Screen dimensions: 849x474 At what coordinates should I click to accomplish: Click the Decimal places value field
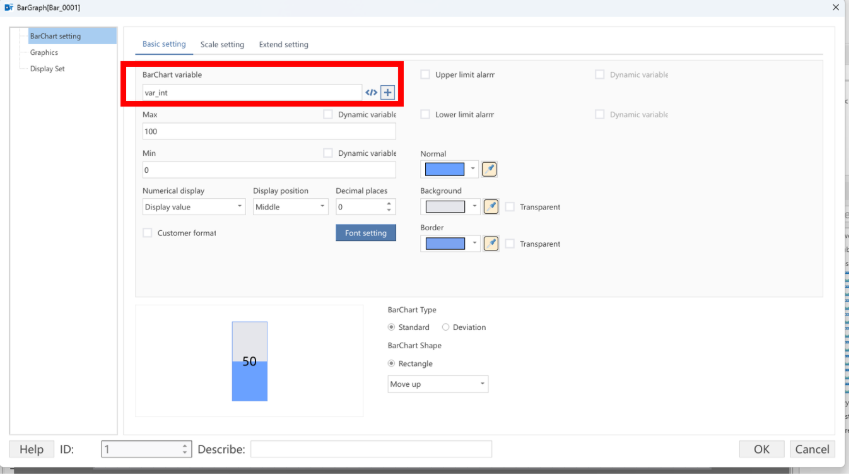(x=361, y=207)
